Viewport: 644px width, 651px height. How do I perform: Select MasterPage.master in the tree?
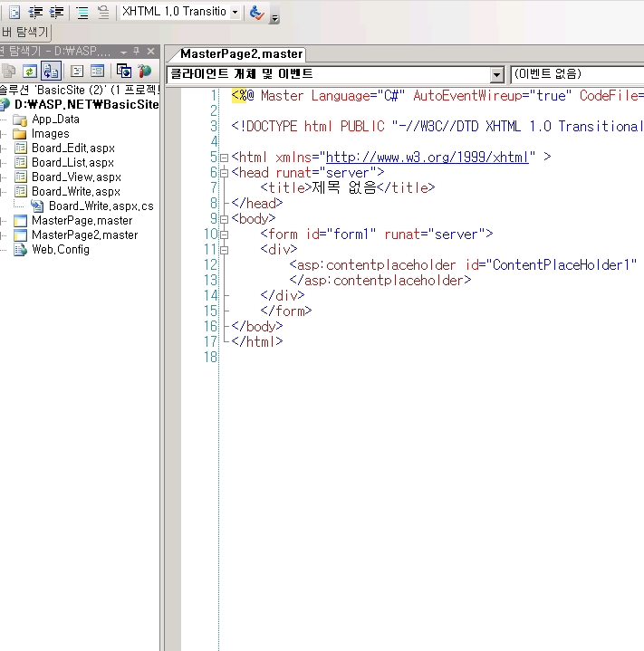82,220
